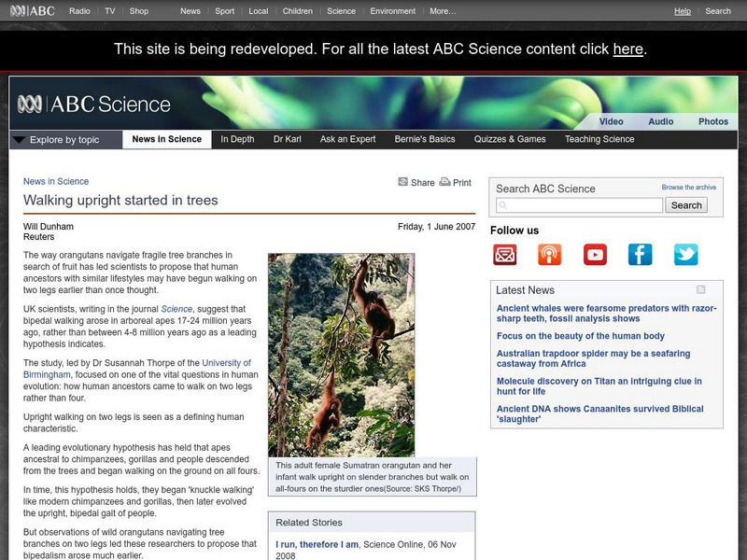This screenshot has height=560, width=747.
Task: Open the podcast icon under Follow us
Action: click(549, 254)
